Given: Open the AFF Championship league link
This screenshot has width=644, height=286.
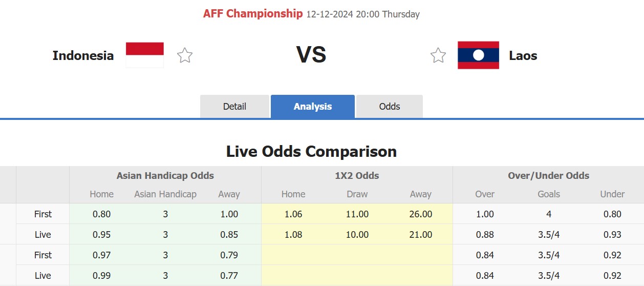Looking at the screenshot, I should [x=253, y=14].
